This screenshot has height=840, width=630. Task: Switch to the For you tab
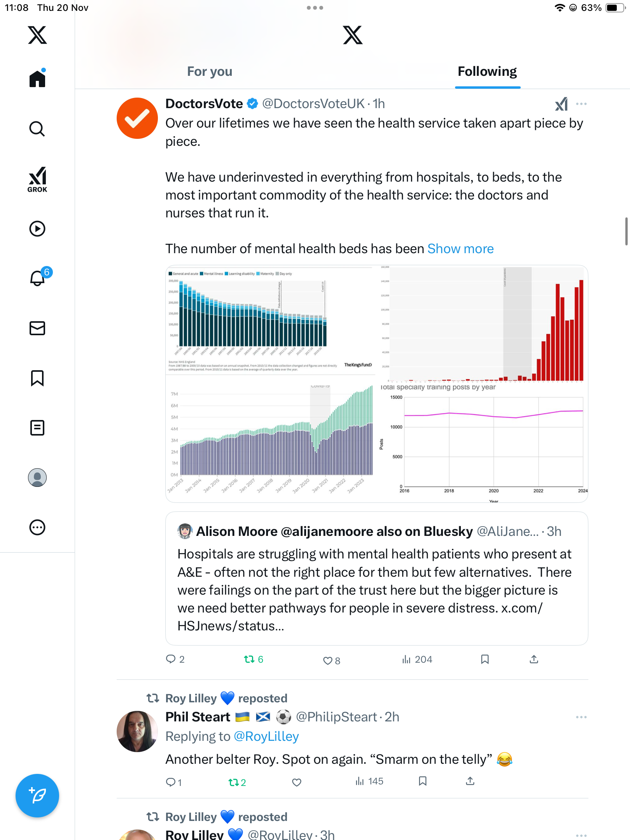(210, 72)
